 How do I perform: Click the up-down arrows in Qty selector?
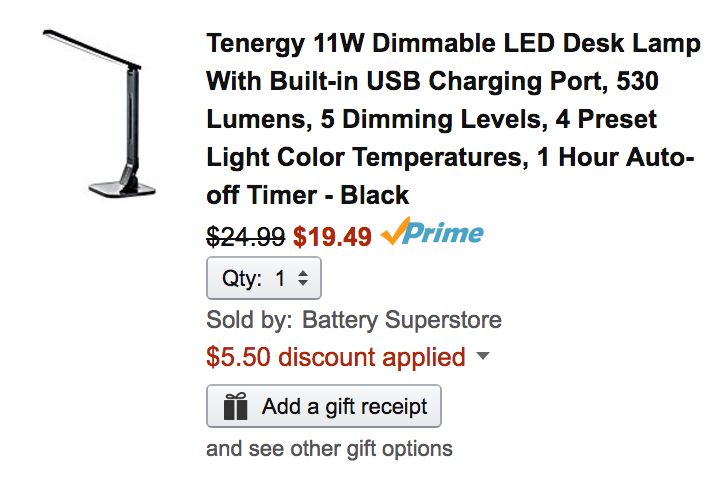pos(303,278)
